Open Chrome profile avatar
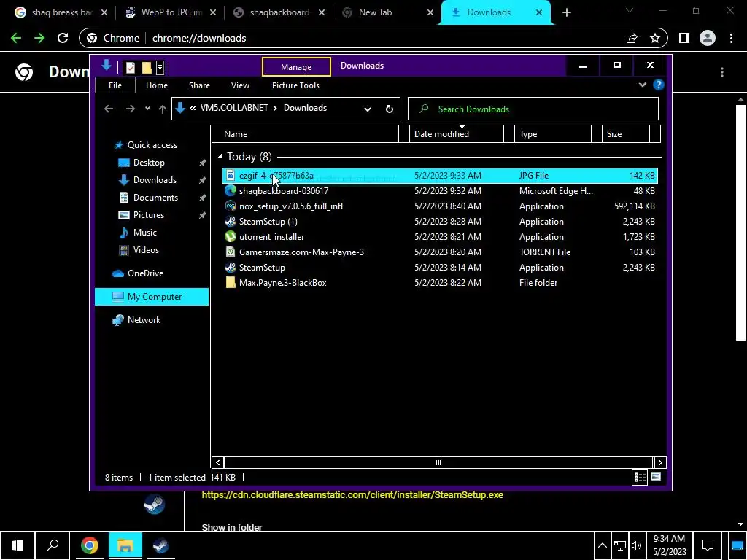747x560 pixels. click(x=708, y=38)
